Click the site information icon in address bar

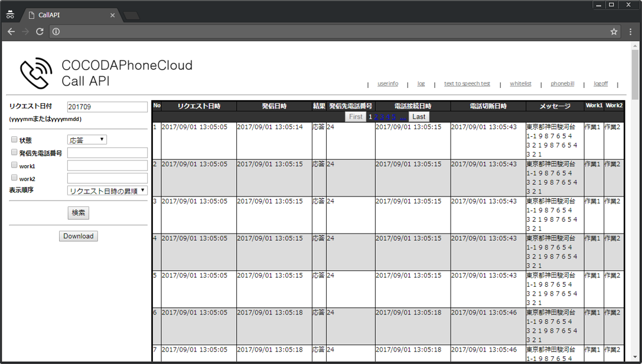point(56,31)
